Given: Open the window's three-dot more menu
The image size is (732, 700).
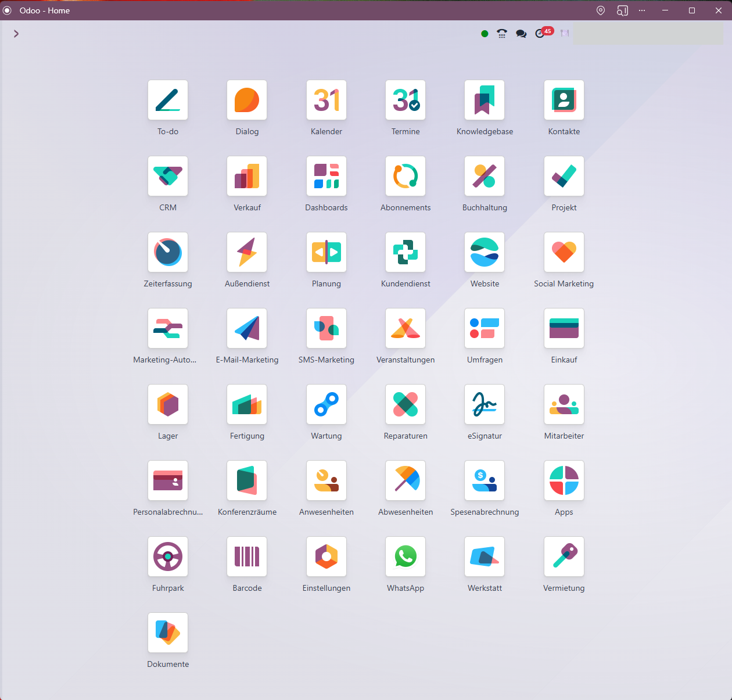Looking at the screenshot, I should 642,10.
